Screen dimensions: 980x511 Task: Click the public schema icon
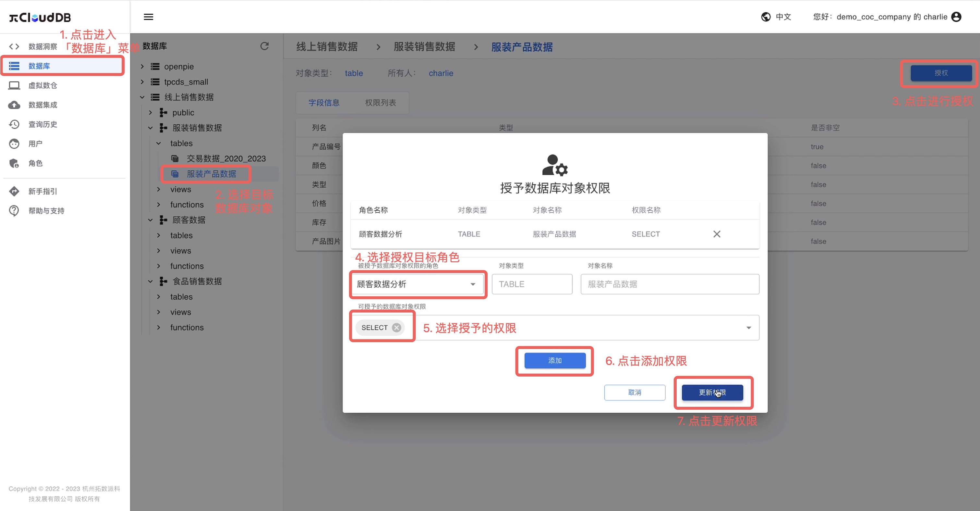[163, 112]
